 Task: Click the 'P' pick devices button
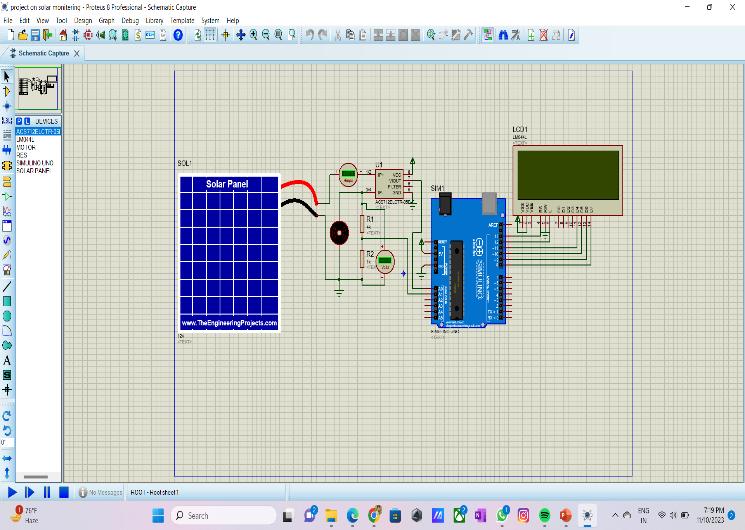18,121
